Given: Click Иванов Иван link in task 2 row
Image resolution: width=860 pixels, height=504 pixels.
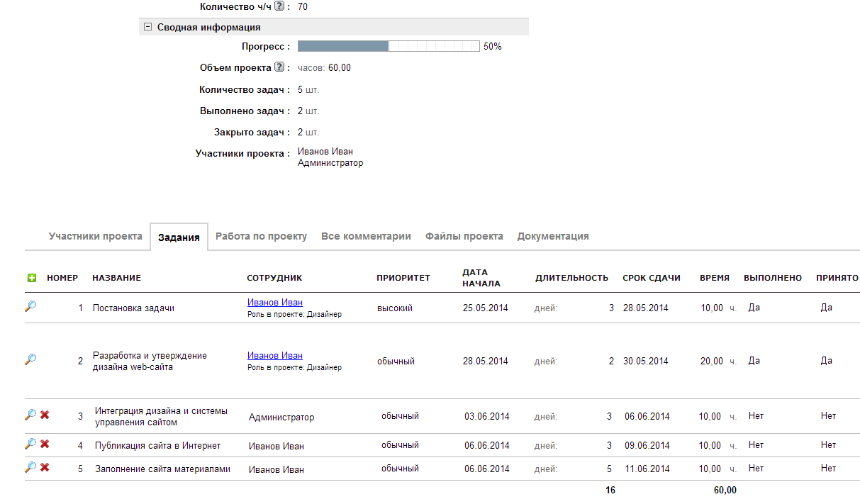Looking at the screenshot, I should point(275,356).
